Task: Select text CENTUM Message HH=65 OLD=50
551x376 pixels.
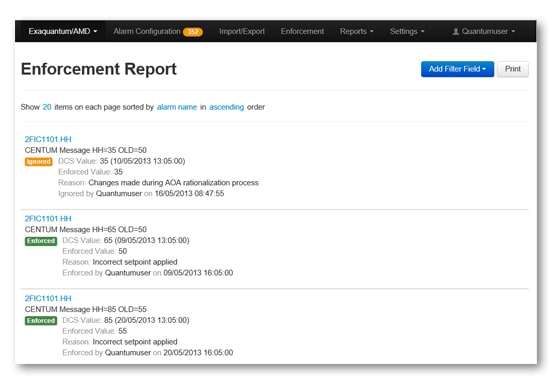Action: tap(85, 229)
